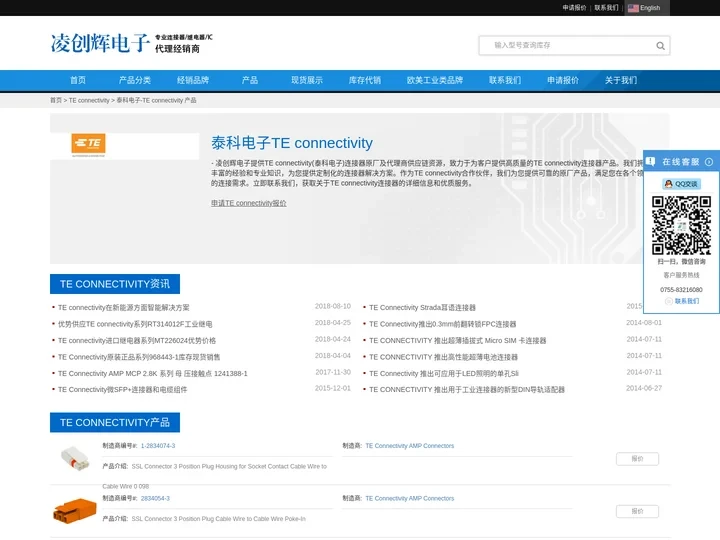
Task: Click the 泰科电子TE connectivity heading
Action: click(292, 143)
